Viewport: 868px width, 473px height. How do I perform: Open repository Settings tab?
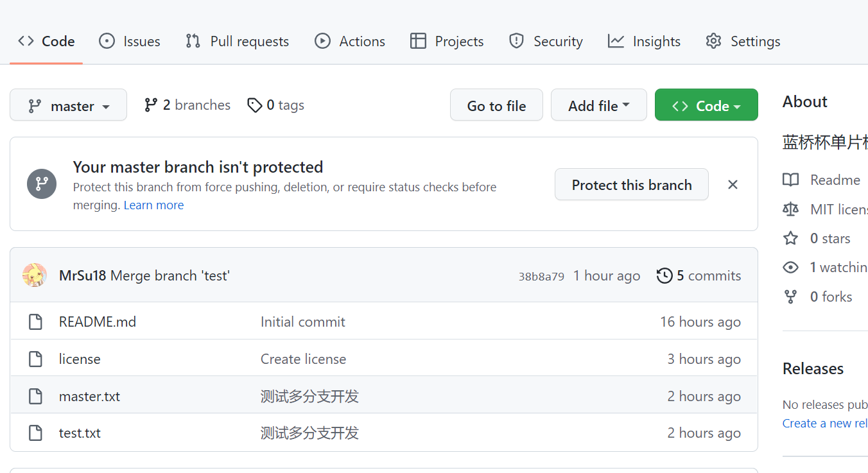743,41
